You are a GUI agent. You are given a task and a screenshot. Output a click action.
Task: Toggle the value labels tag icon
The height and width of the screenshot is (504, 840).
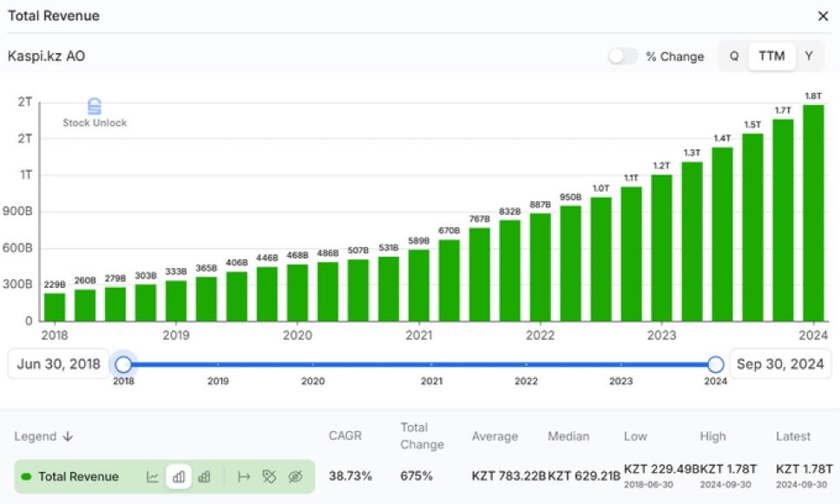(269, 477)
